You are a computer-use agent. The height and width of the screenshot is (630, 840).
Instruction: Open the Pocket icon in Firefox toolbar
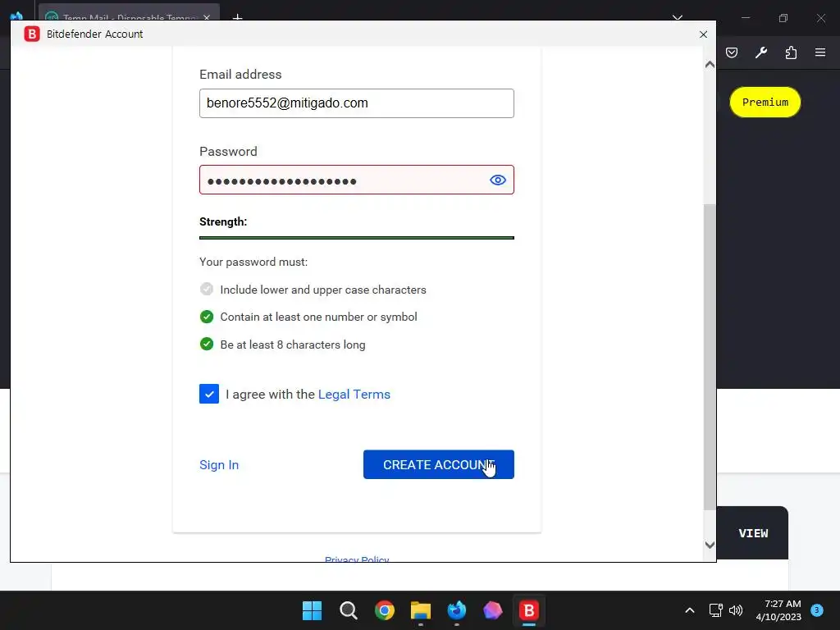[732, 52]
